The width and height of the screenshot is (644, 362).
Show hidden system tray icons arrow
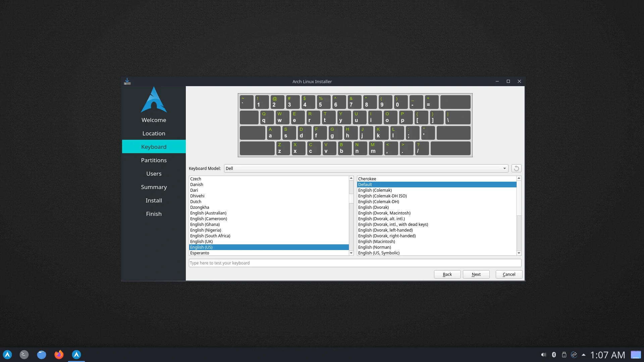pos(584,355)
